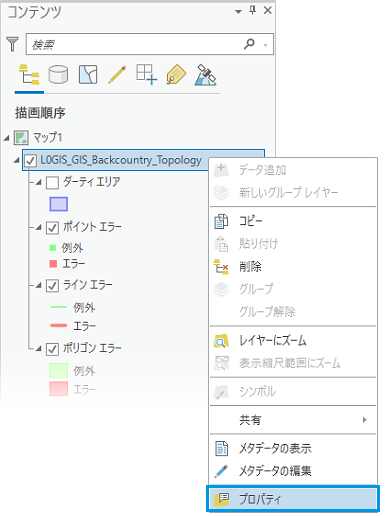
Task: Click the メタデータの編集 pencil icon
Action: pos(221,471)
